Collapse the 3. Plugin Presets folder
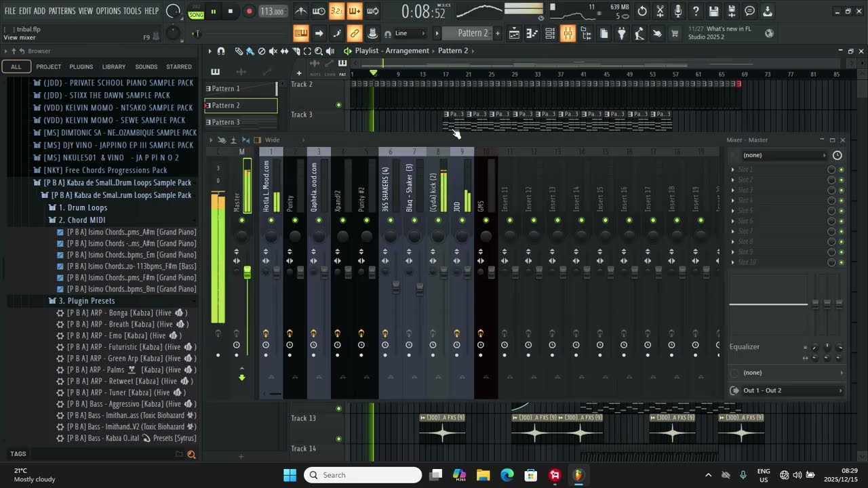The image size is (868, 488). 86,301
